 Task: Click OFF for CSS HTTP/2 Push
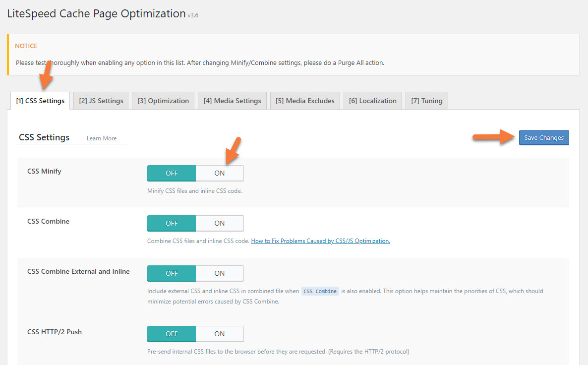(x=171, y=334)
